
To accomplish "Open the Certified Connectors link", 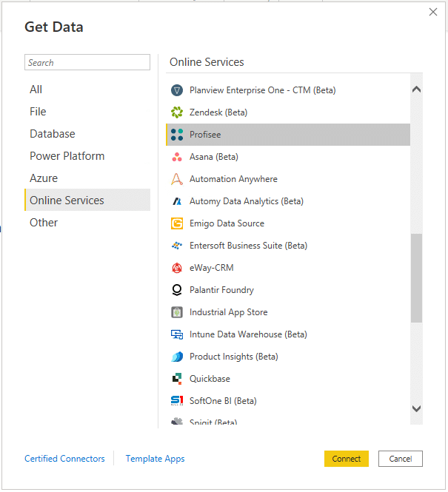I will (64, 459).
